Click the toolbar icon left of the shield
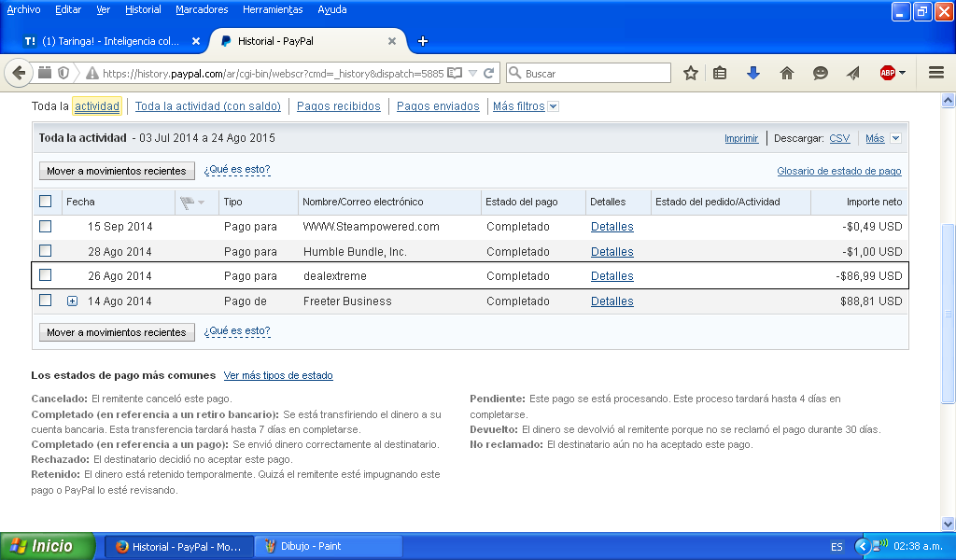 point(45,73)
